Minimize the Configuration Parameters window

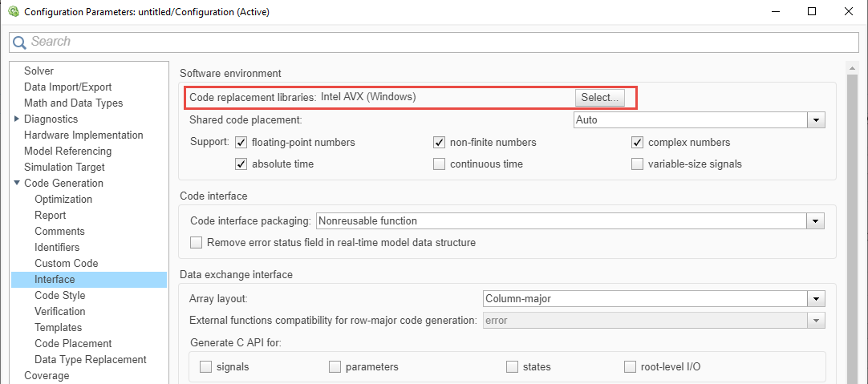click(x=774, y=11)
